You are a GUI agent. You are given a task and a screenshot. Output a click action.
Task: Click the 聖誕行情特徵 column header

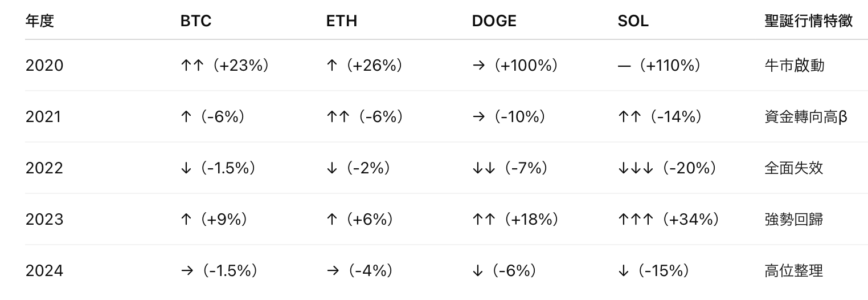(x=808, y=21)
